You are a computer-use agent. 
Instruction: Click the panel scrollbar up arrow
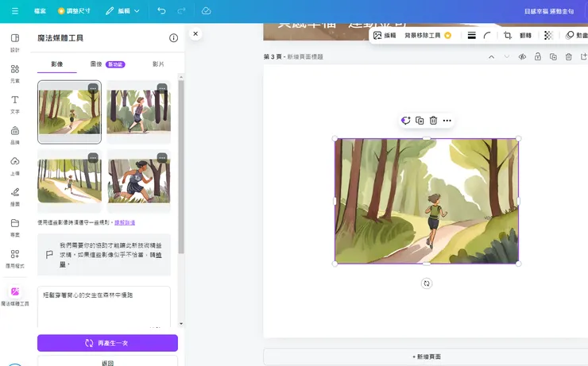pyautogui.click(x=181, y=77)
